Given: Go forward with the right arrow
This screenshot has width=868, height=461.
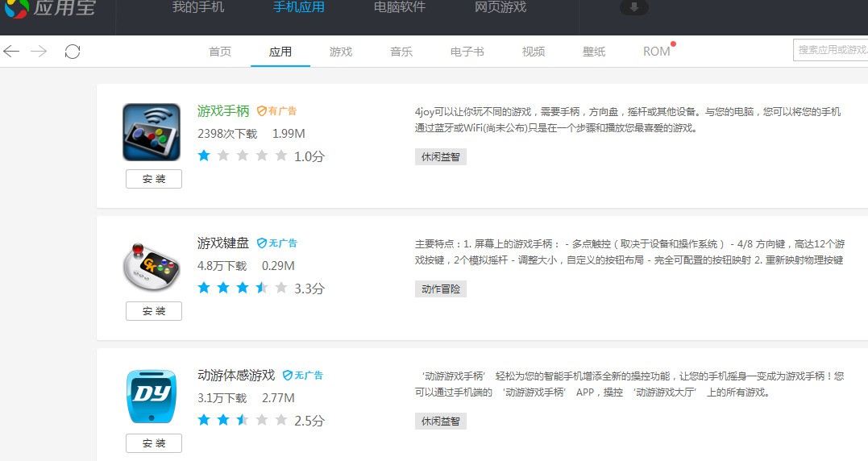Looking at the screenshot, I should tap(39, 52).
